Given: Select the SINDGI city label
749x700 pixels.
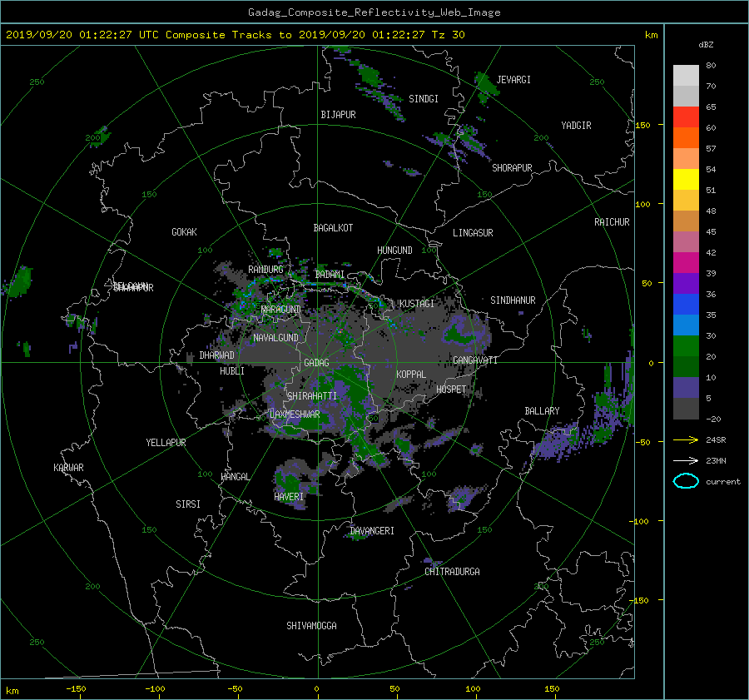Looking at the screenshot, I should pyautogui.click(x=424, y=99).
